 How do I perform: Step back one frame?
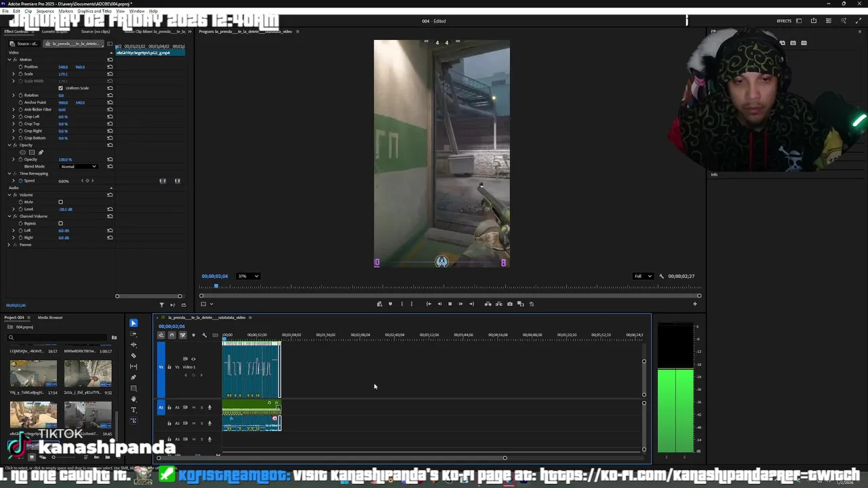[439, 304]
